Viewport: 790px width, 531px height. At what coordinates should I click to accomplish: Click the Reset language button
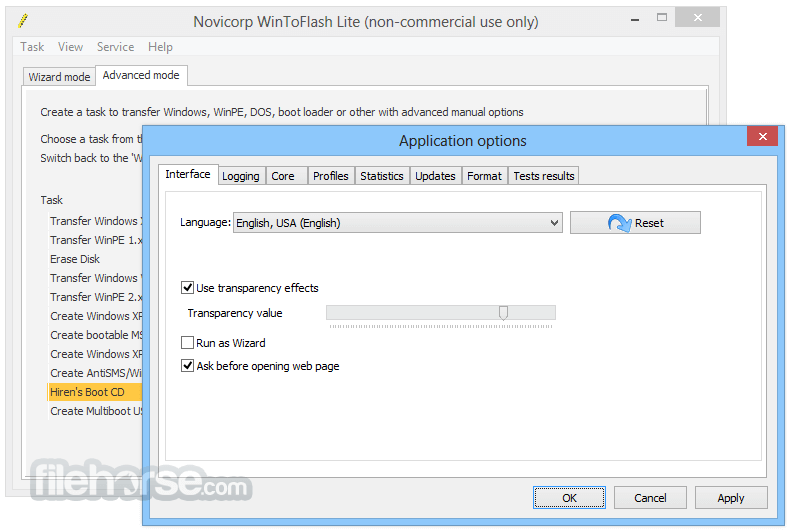tap(635, 223)
